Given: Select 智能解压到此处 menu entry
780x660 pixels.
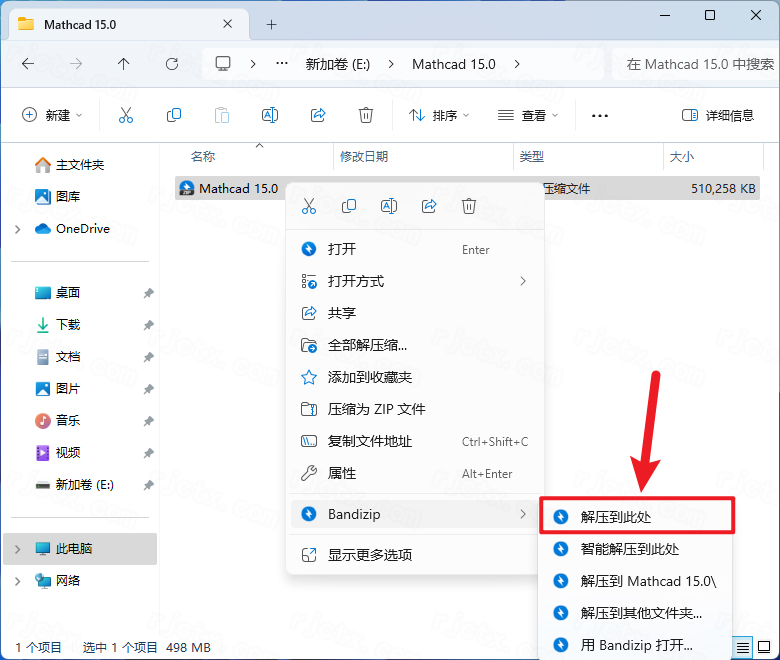Looking at the screenshot, I should (630, 549).
